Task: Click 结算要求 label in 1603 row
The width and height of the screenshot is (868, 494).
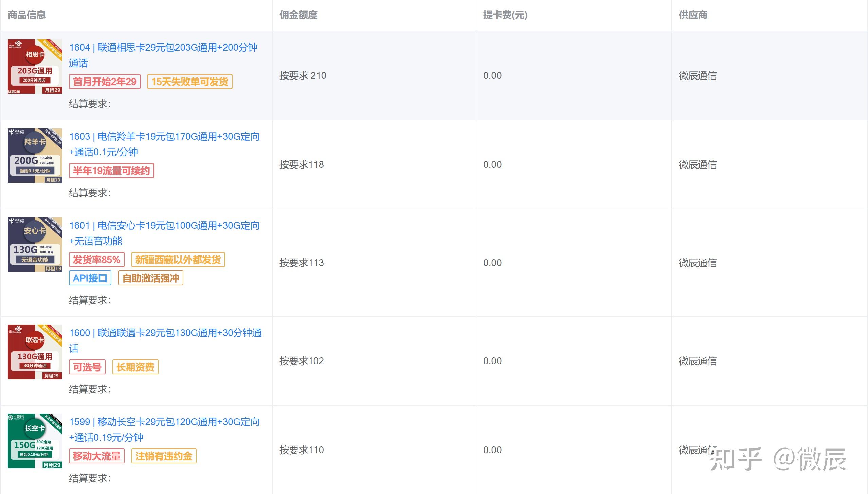Action: point(90,193)
